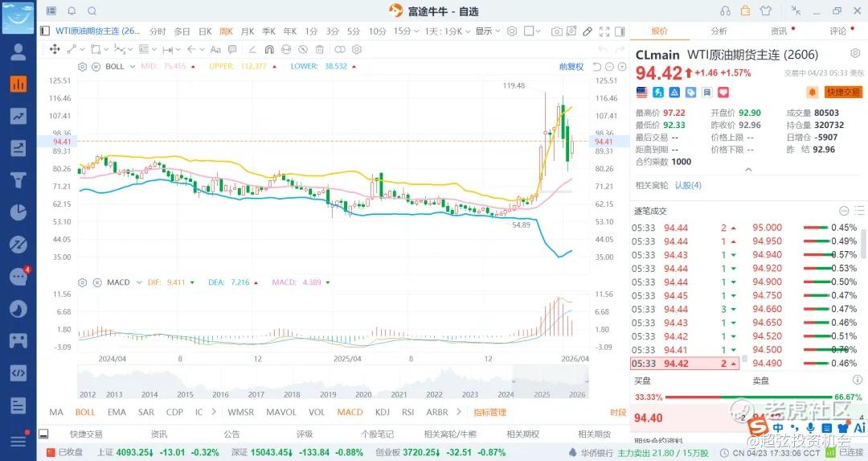Image resolution: width=868 pixels, height=461 pixels.
Task: Select the magnet snap drawing tool
Action: click(x=268, y=49)
